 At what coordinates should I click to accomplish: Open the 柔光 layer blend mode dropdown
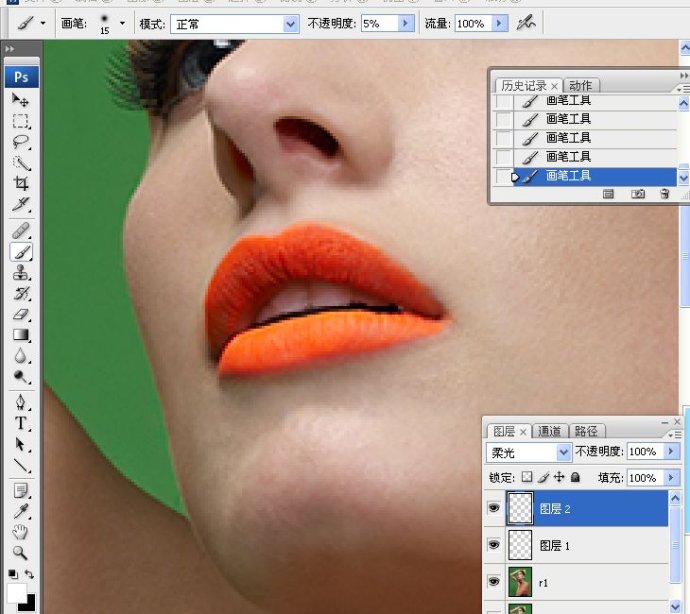click(563, 452)
